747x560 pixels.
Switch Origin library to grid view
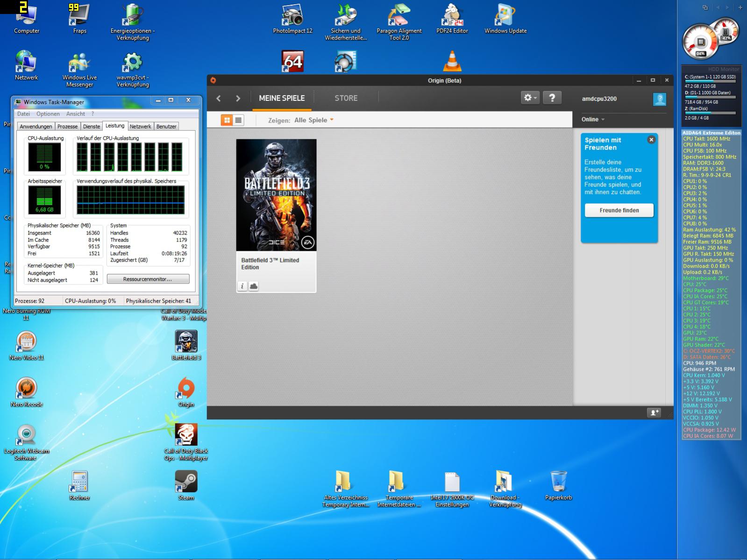227,120
